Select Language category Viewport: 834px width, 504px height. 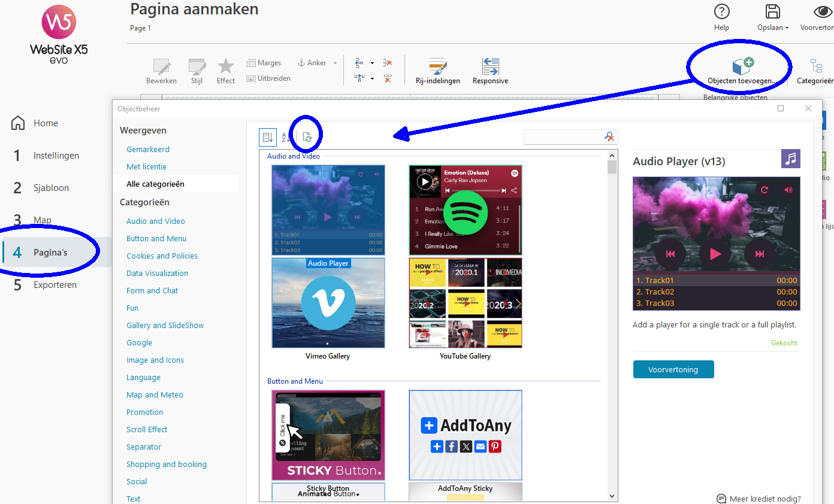tap(143, 378)
